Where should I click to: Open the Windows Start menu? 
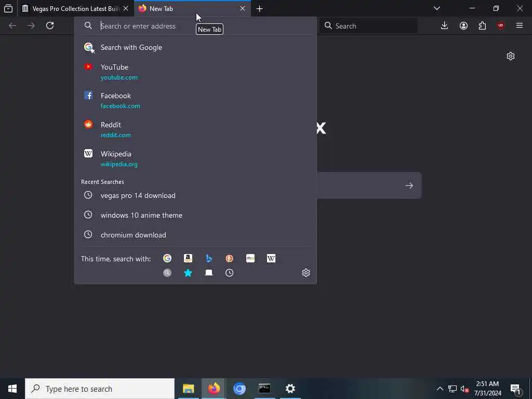(12, 389)
